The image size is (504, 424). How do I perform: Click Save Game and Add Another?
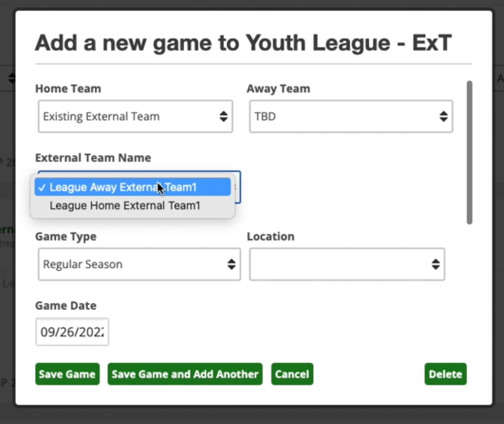tap(185, 374)
